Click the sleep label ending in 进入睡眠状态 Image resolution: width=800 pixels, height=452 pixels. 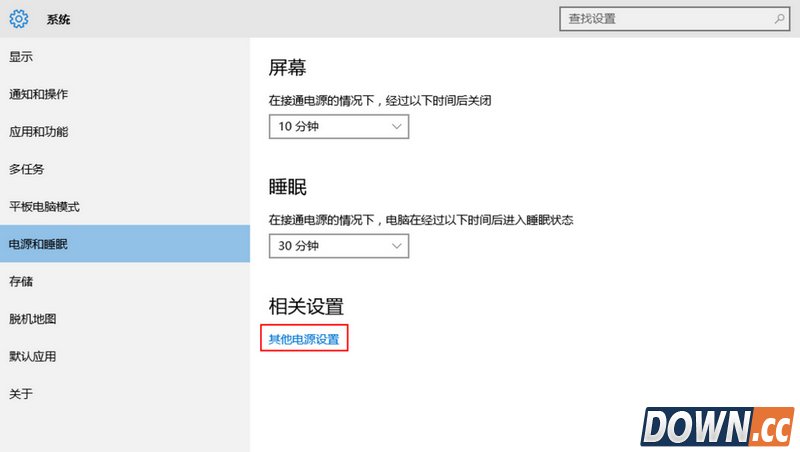(421, 220)
